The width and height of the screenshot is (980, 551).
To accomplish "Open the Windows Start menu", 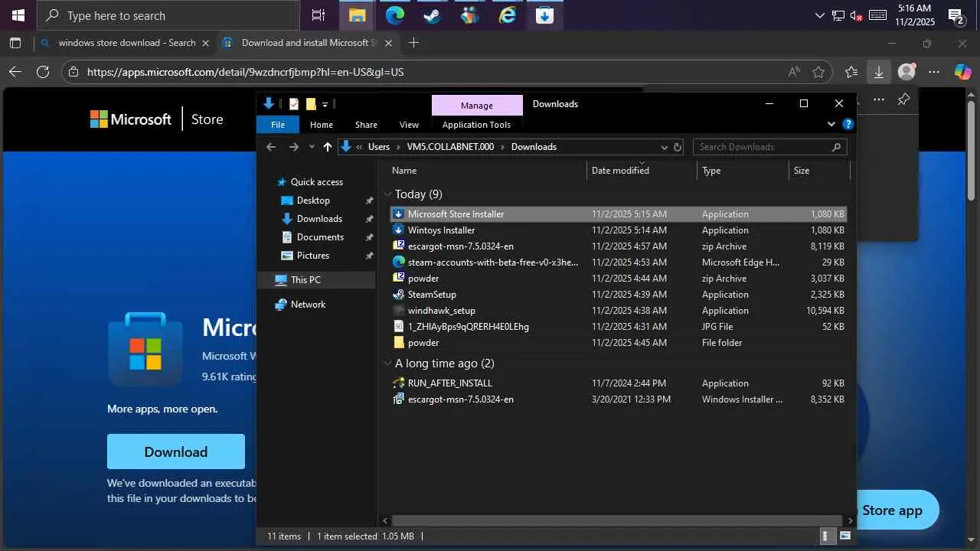I will coord(18,15).
